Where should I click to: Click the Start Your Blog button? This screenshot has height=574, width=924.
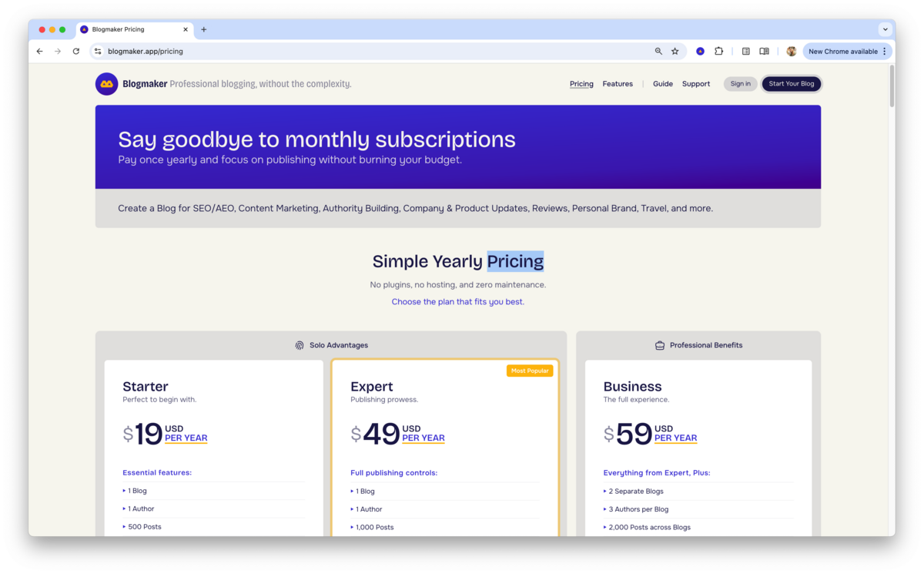(792, 83)
